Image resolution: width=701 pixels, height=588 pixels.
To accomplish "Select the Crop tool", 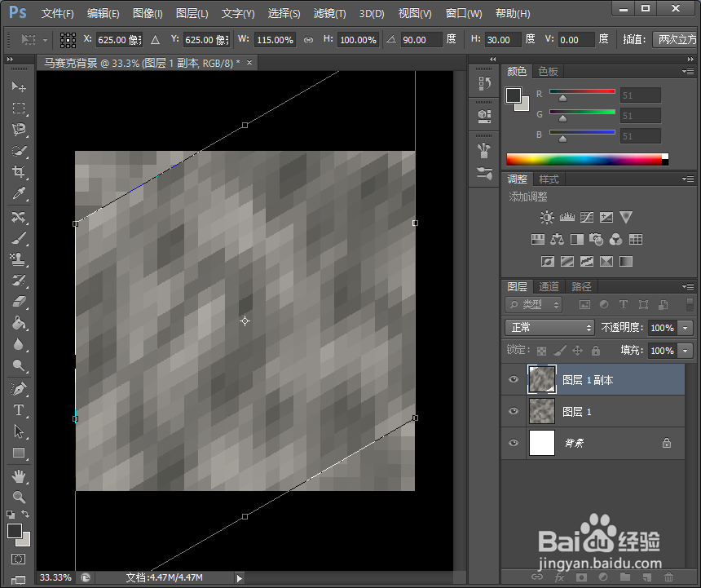I will tap(19, 172).
